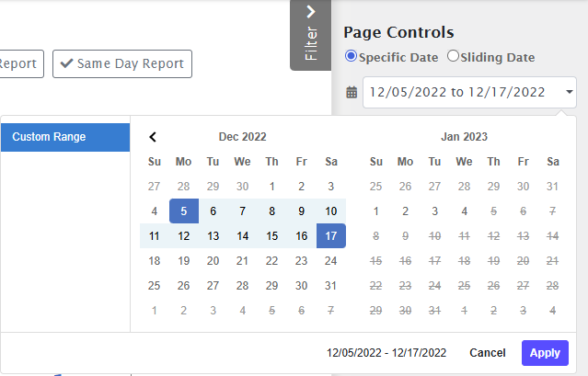Select the Custom Range option

point(65,137)
